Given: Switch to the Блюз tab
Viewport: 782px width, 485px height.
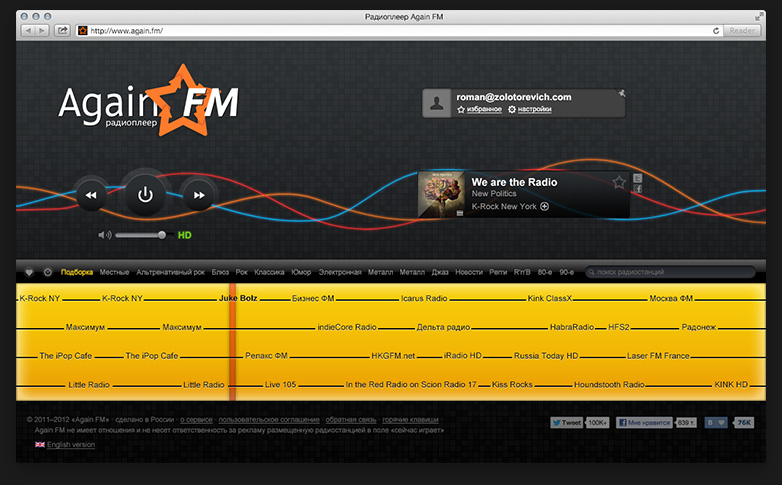Looking at the screenshot, I should point(220,272).
